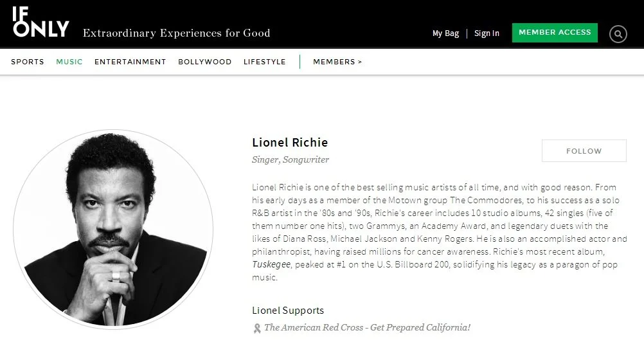Click the italic Tuskegee album title

point(271,264)
